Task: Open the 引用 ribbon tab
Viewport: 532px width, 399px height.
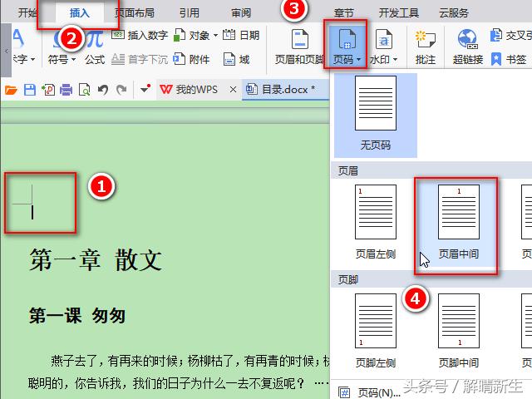Action: point(190,13)
